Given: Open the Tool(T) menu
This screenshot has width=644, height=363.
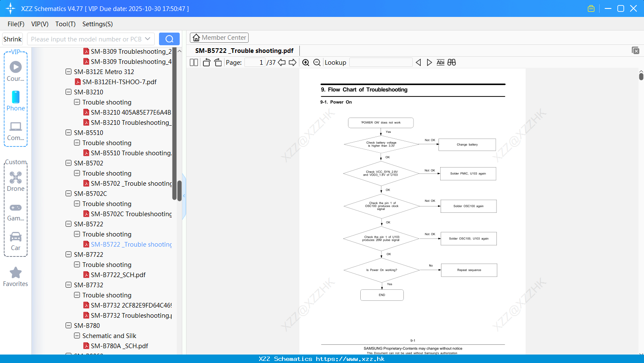Looking at the screenshot, I should [x=66, y=24].
